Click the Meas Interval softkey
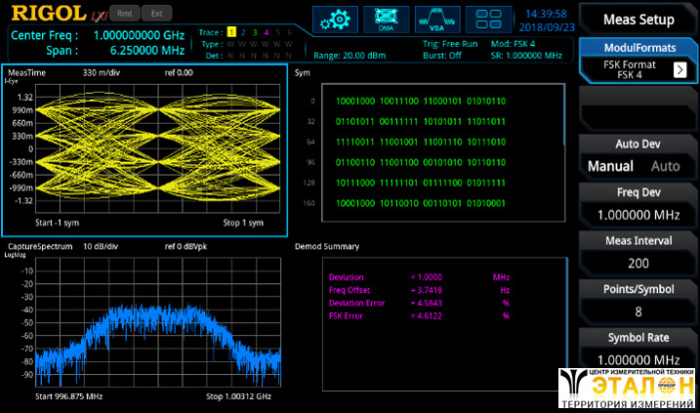Image resolution: width=700 pixels, height=413 pixels. coord(639,252)
